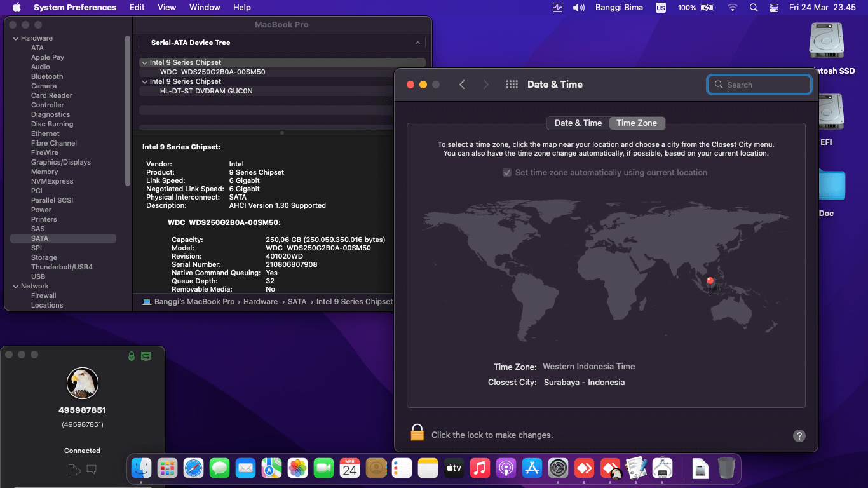Collapse the second Intel 9 Series Chipset row
The height and width of the screenshot is (488, 868).
(x=144, y=82)
